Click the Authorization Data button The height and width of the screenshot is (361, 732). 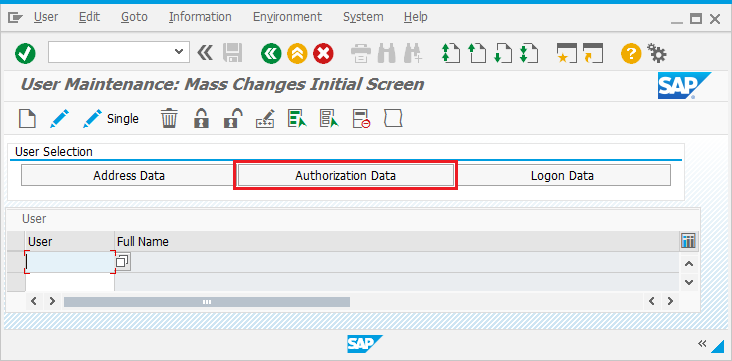coord(345,176)
